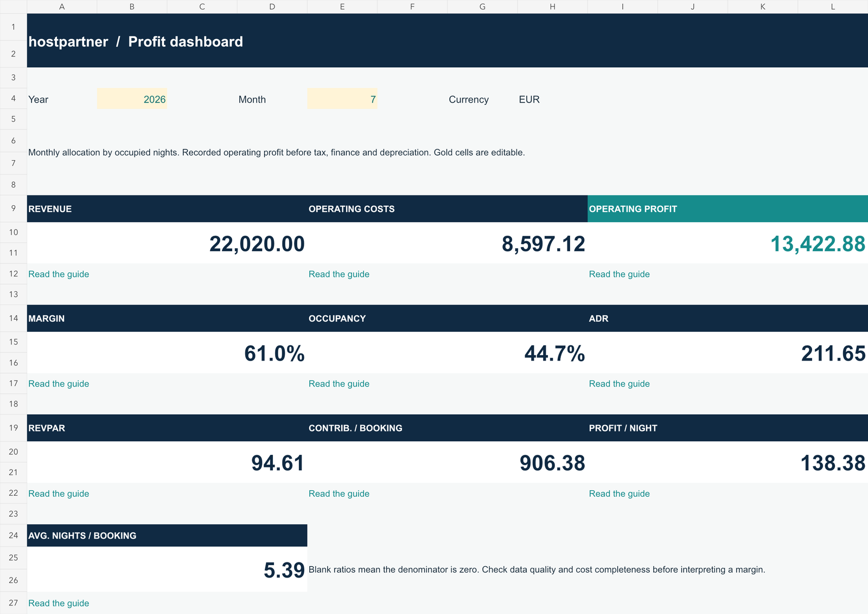Open Read the guide under Operating Costs

coord(339,274)
